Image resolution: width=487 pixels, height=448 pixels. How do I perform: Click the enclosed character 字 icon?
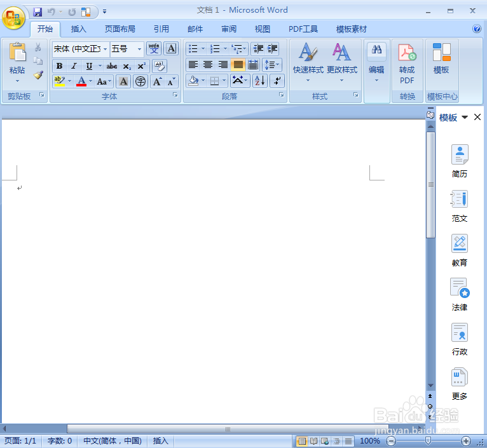coord(141,81)
